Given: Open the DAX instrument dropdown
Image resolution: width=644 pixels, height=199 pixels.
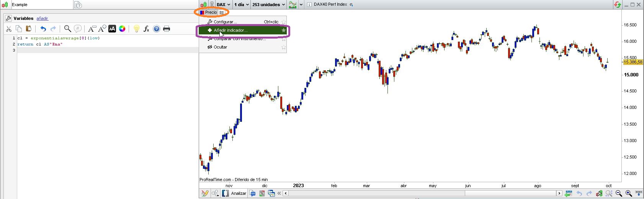Looking at the screenshot, I should point(224,5).
